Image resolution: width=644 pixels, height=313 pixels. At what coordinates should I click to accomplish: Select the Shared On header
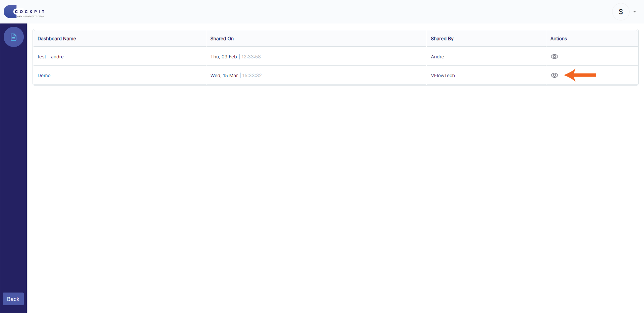(x=222, y=39)
